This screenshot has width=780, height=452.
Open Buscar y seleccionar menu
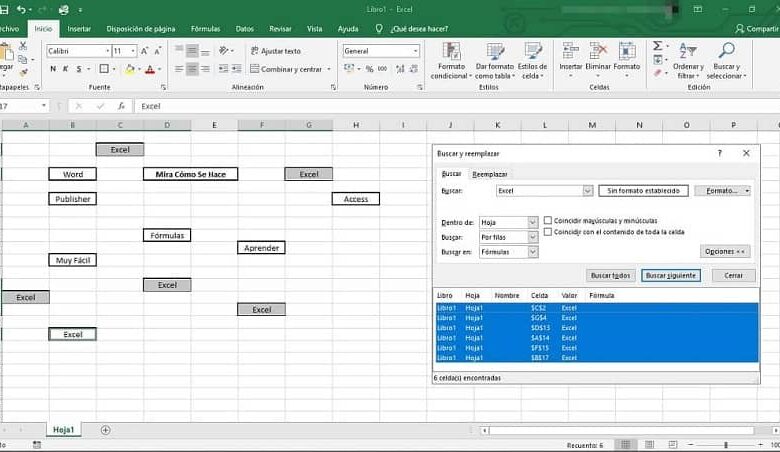coord(726,61)
